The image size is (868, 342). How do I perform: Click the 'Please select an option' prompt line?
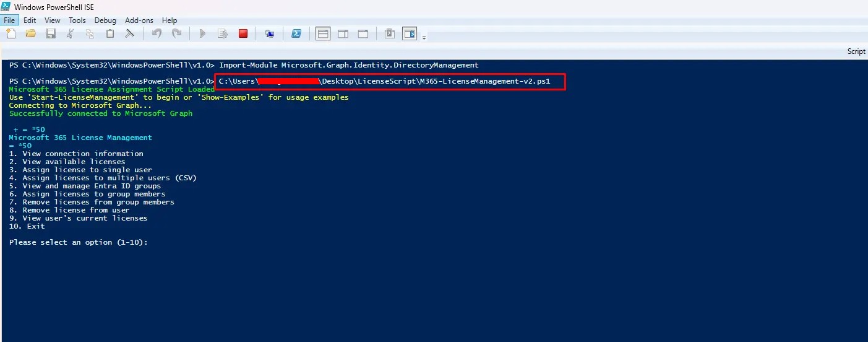pyautogui.click(x=79, y=242)
